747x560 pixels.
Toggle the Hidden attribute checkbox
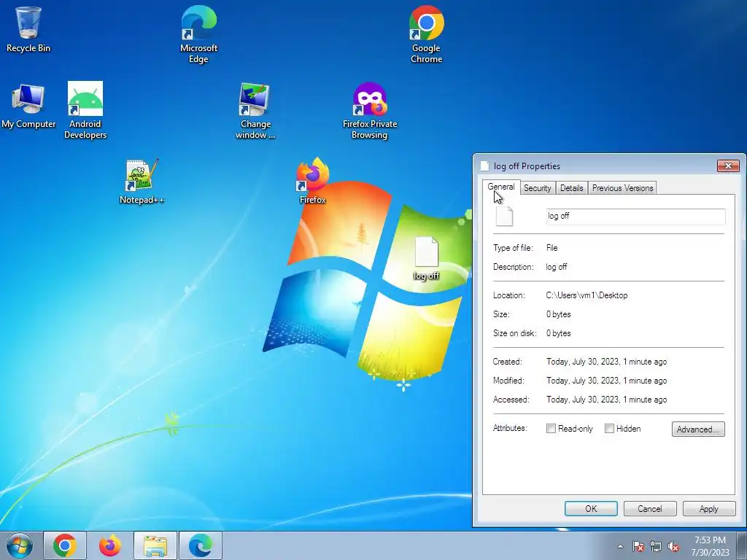(609, 429)
